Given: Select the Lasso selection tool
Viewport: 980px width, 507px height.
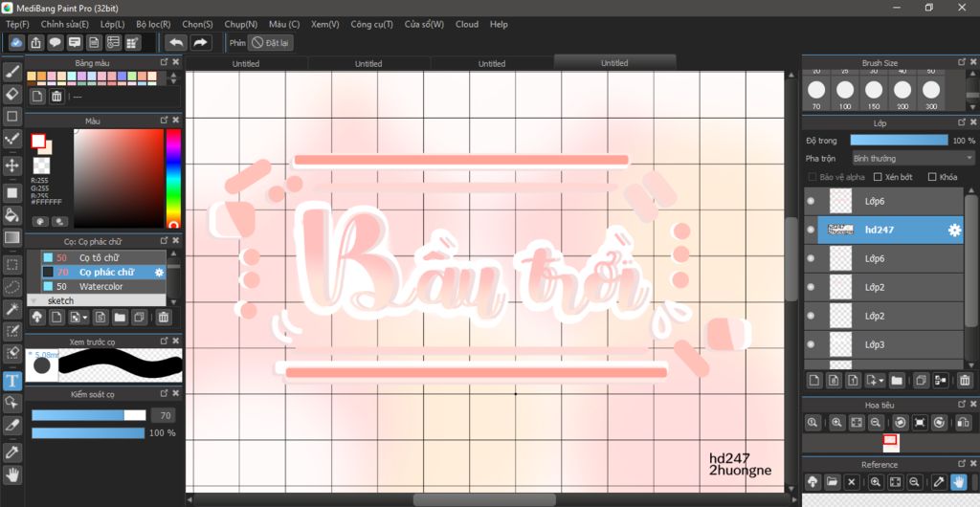Looking at the screenshot, I should 12,287.
